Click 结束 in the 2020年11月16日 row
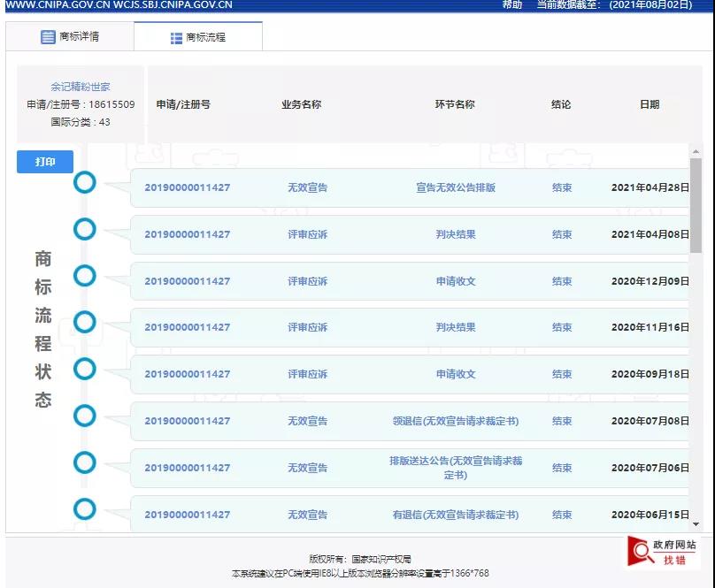This screenshot has width=715, height=588. pyautogui.click(x=562, y=327)
